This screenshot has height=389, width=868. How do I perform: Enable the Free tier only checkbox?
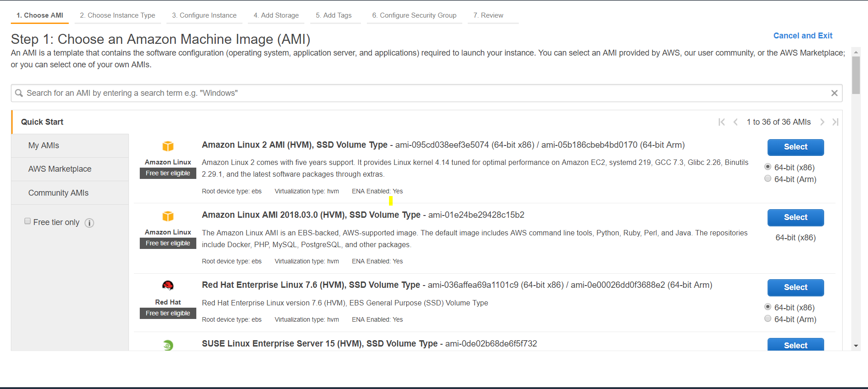point(28,221)
